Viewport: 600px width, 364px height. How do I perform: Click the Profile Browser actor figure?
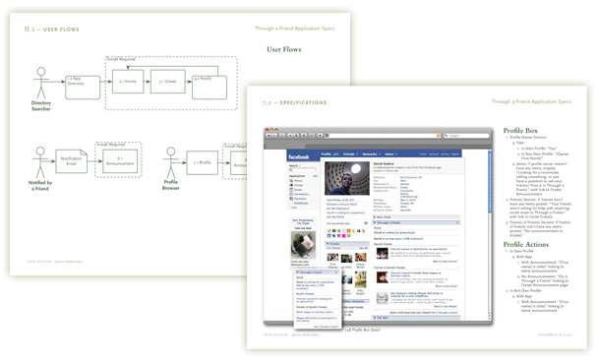171,162
